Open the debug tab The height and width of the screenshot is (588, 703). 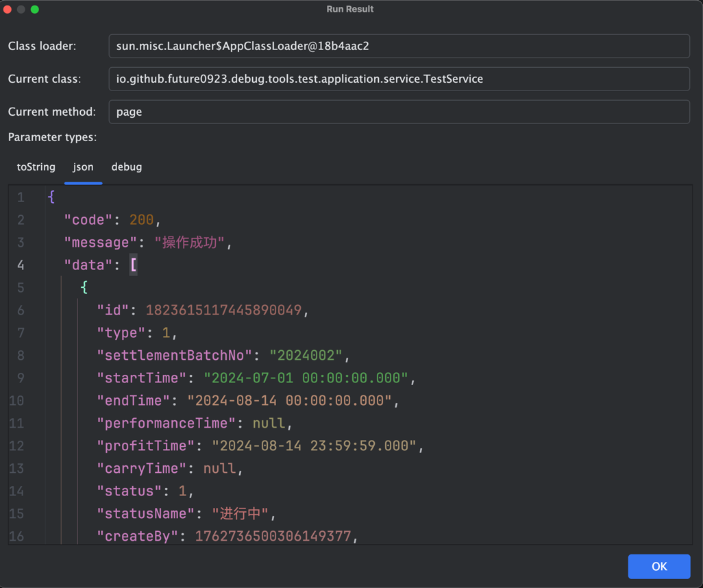[127, 167]
